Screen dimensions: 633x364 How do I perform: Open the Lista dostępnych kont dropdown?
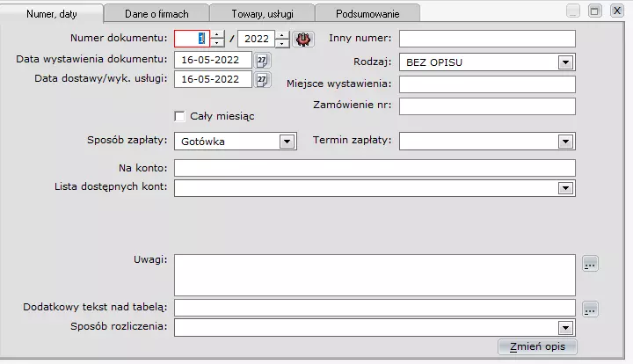pyautogui.click(x=565, y=188)
